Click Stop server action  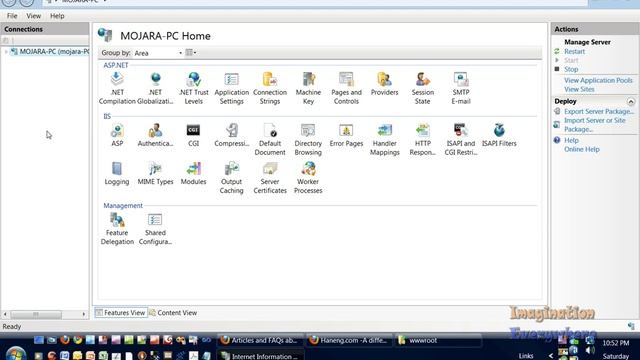point(571,69)
